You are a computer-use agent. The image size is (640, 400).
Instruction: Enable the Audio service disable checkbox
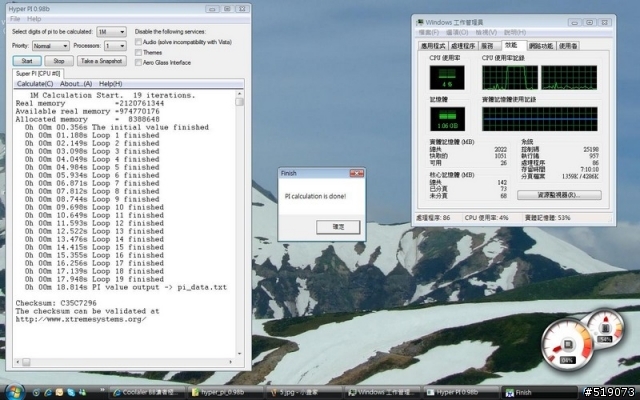pos(138,42)
